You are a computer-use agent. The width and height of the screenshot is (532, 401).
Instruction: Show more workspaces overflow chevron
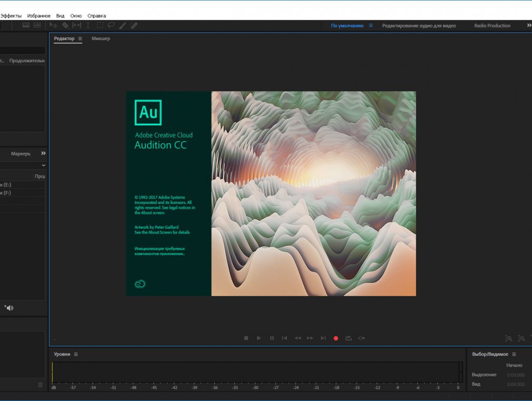pyautogui.click(x=529, y=25)
